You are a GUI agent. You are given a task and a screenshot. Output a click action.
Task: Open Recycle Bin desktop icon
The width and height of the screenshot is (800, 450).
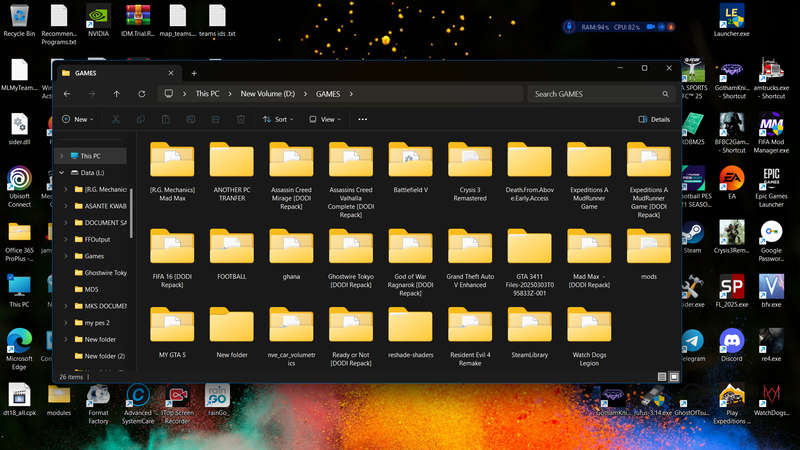(x=19, y=21)
